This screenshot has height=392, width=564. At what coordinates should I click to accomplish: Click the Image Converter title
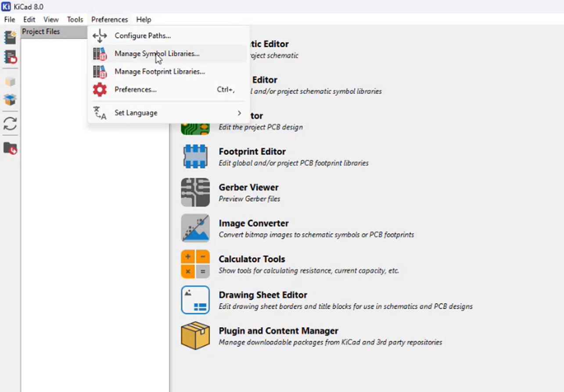pyautogui.click(x=254, y=223)
